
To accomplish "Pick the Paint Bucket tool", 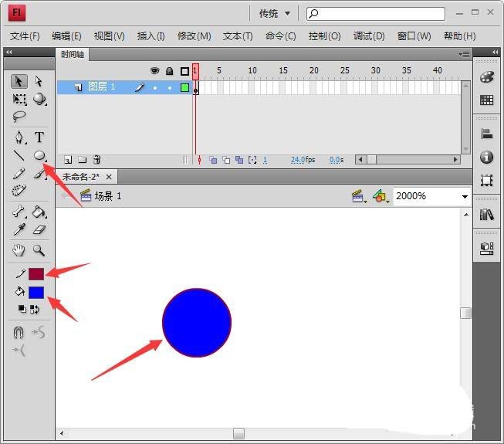I will [39, 212].
